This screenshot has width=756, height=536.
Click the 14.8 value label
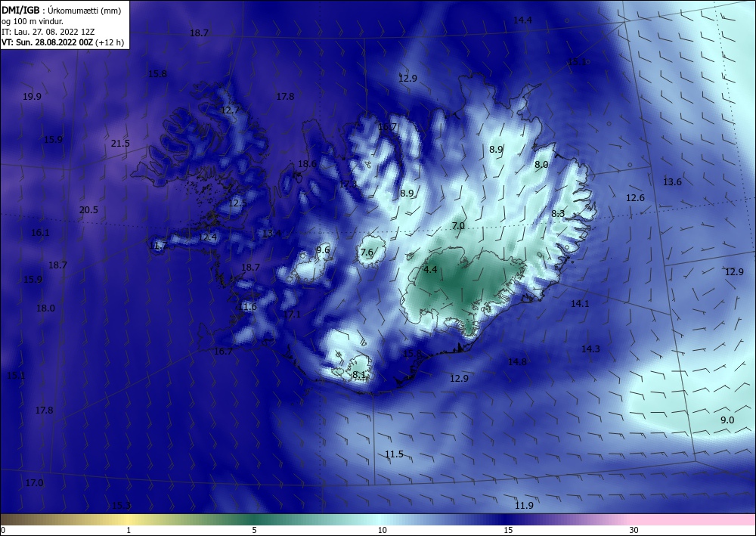pyautogui.click(x=517, y=361)
